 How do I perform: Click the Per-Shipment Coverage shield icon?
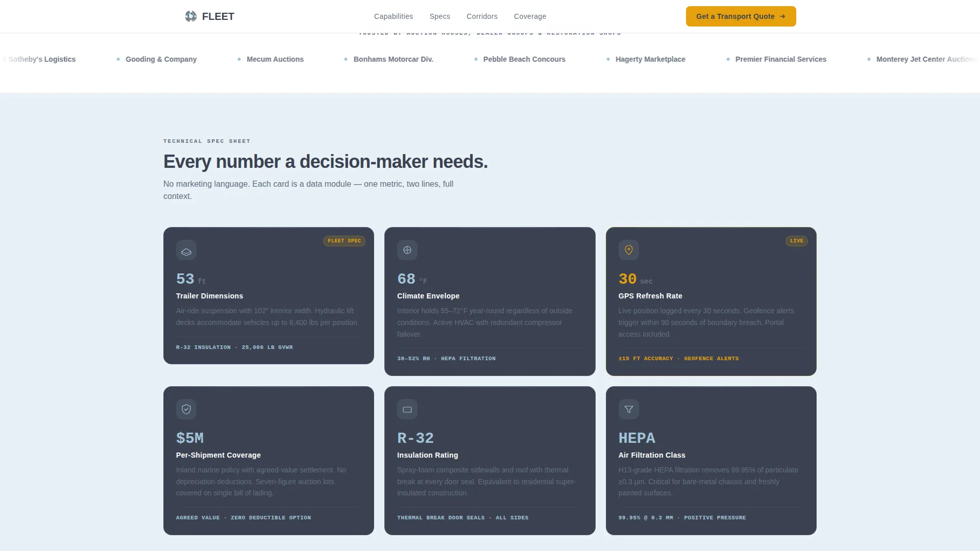tap(186, 409)
